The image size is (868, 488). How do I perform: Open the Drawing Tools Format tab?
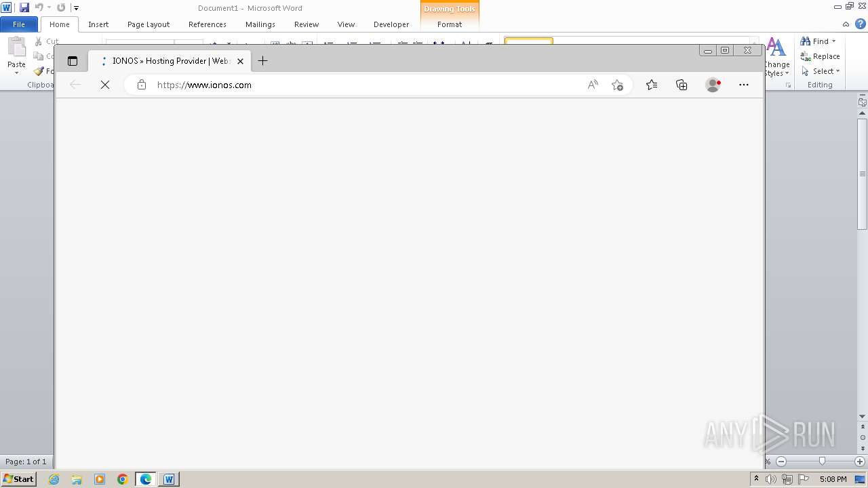450,24
